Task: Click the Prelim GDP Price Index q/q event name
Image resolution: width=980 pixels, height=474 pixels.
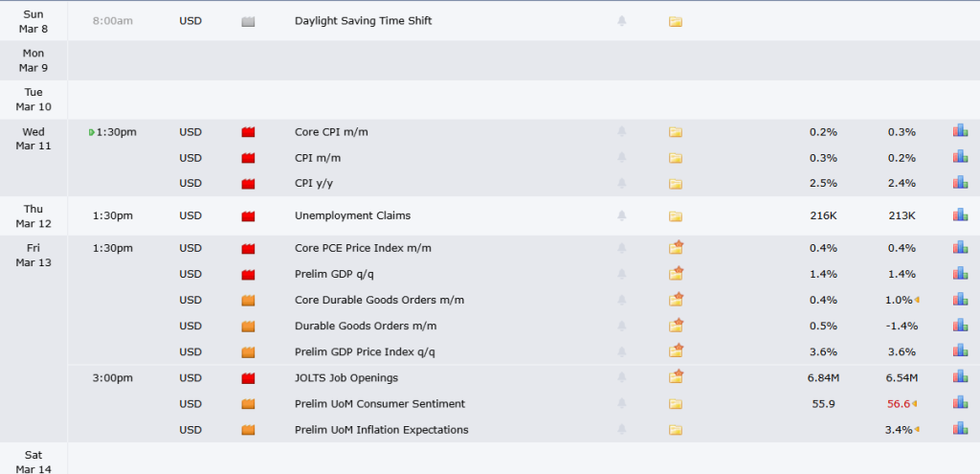Action: tap(364, 351)
